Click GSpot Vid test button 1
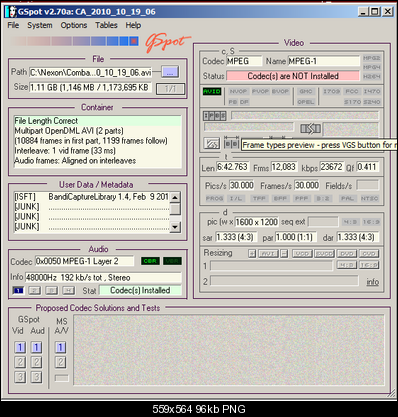The image size is (398, 417). click(x=20, y=347)
